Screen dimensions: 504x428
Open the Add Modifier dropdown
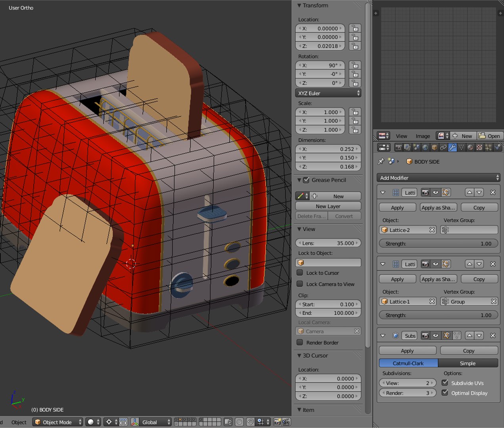click(x=438, y=178)
